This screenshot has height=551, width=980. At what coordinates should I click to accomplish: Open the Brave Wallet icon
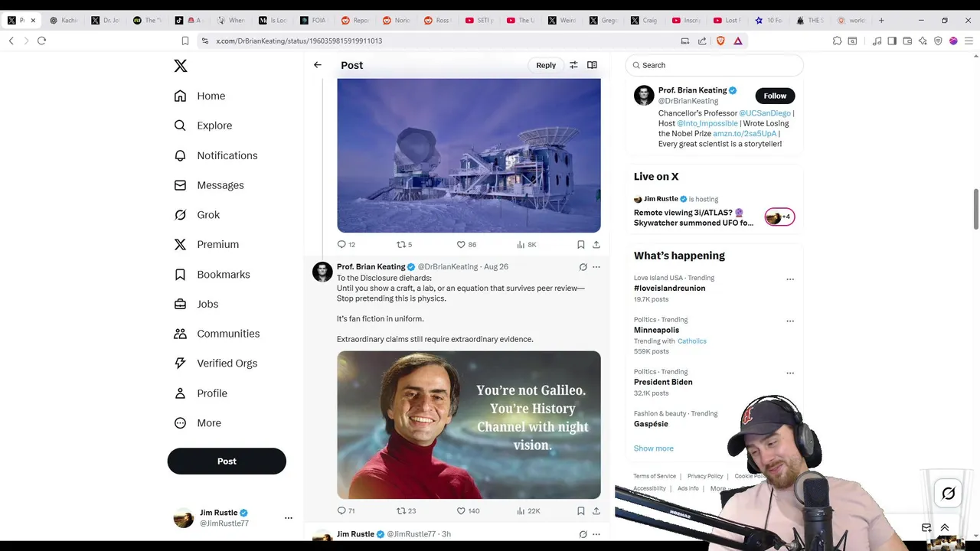point(907,41)
